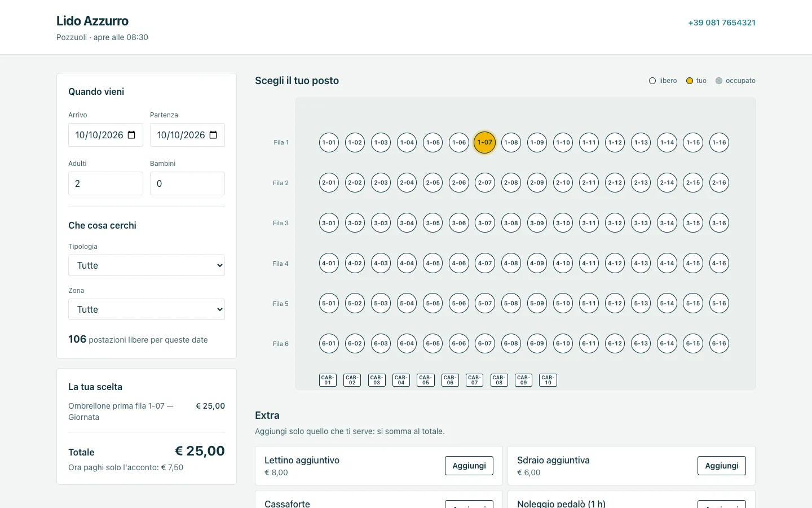Select umbrella spot 4-16
This screenshot has width=812, height=508.
tap(719, 263)
